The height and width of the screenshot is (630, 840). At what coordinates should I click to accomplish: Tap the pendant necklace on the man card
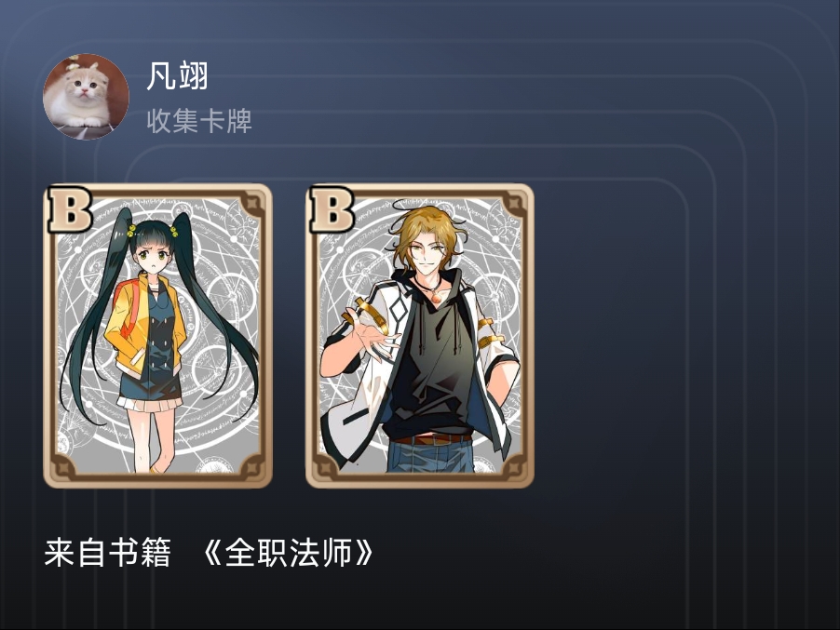pos(436,295)
